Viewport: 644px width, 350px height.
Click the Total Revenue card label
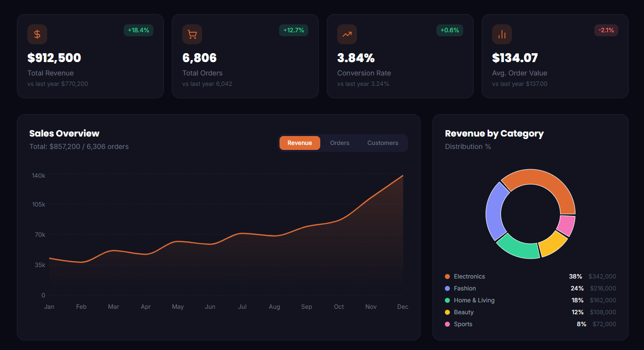(x=51, y=73)
